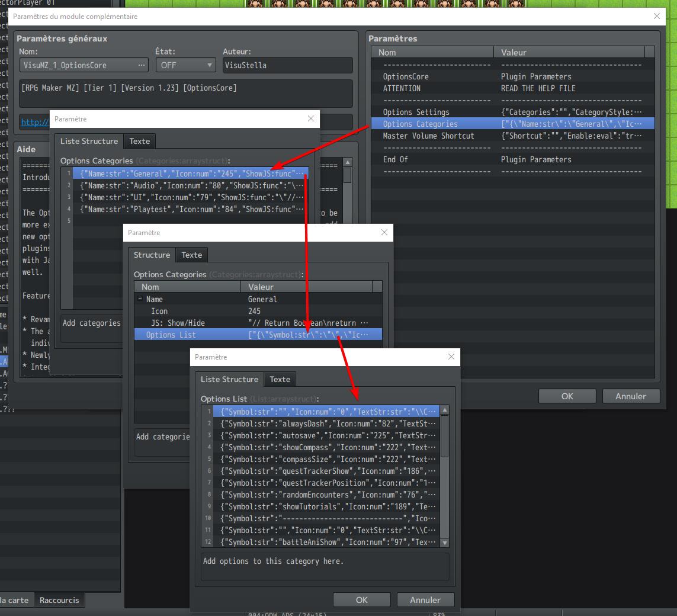This screenshot has height=616, width=677.
Task: Close the plugin parameters main window
Action: pos(657,16)
